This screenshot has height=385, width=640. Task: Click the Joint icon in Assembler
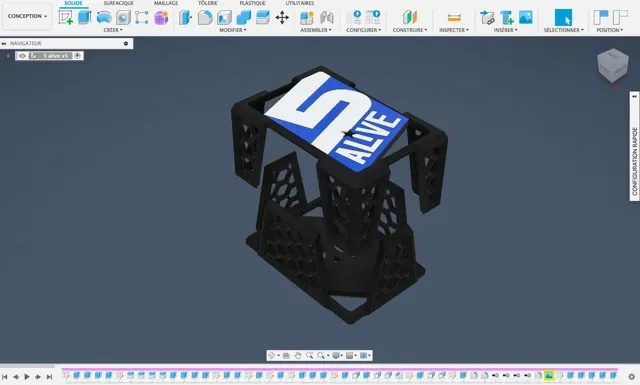(327, 18)
